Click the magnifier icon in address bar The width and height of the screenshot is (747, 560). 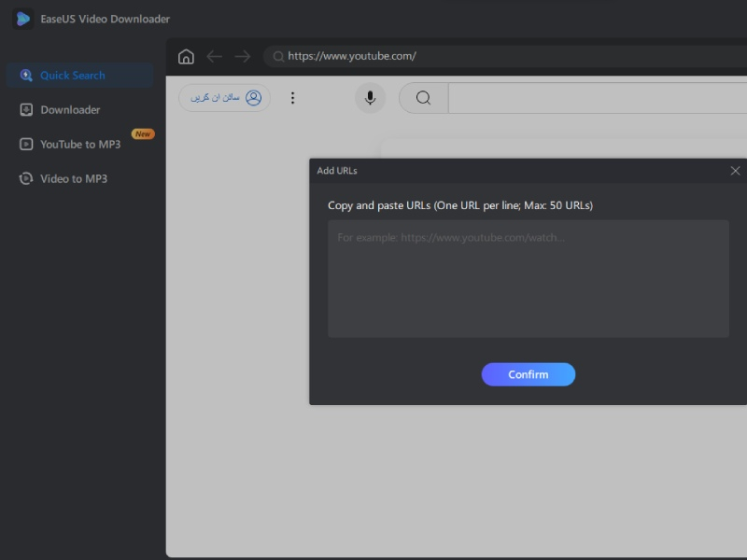pyautogui.click(x=278, y=56)
